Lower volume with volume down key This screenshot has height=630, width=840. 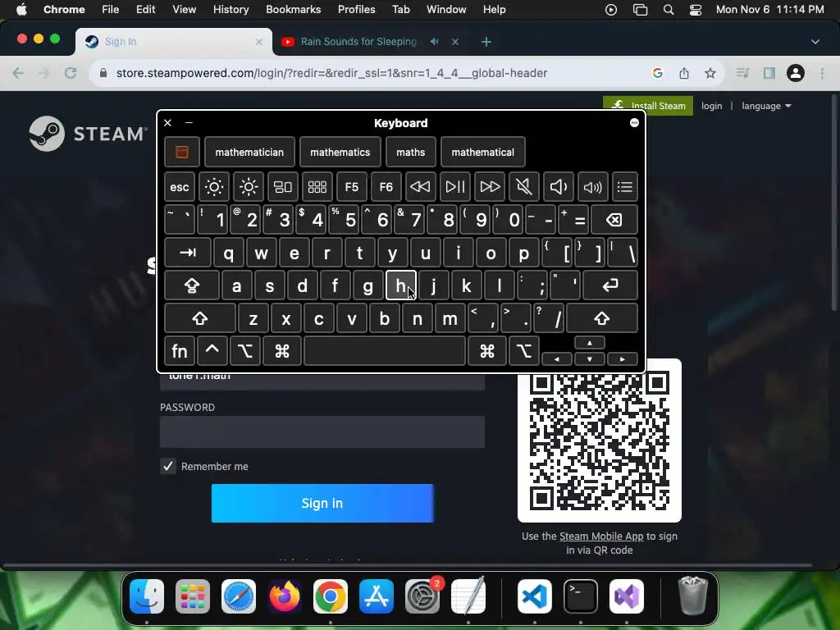(x=558, y=187)
